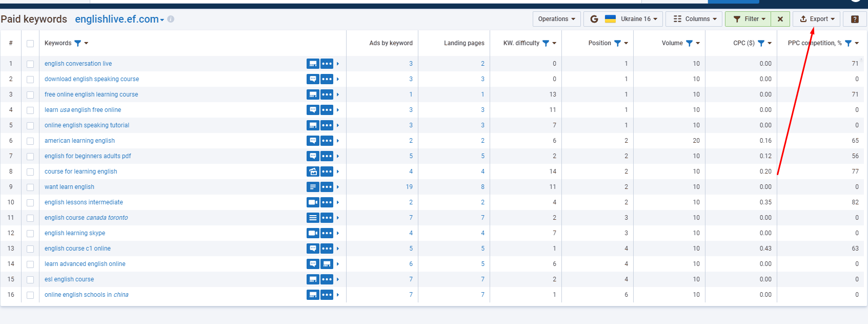Open SERP features icon for english conversation live

[x=313, y=64]
